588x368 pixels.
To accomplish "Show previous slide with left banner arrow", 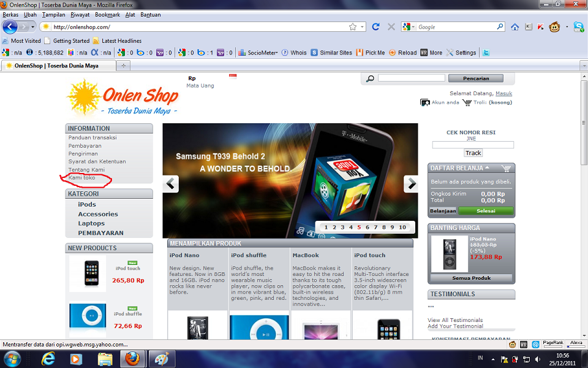I will [171, 184].
